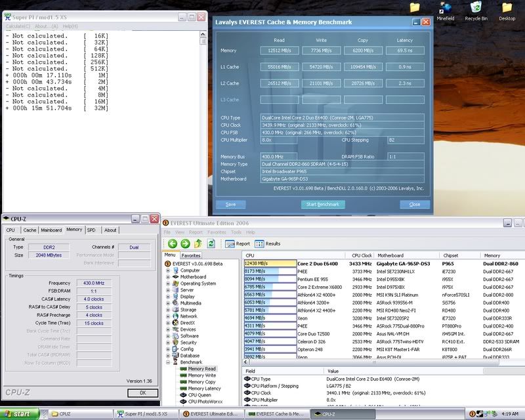Image resolution: width=525 pixels, height=420 pixels.
Task: Click Super PI scrollbar up arrow
Action: pos(203,35)
